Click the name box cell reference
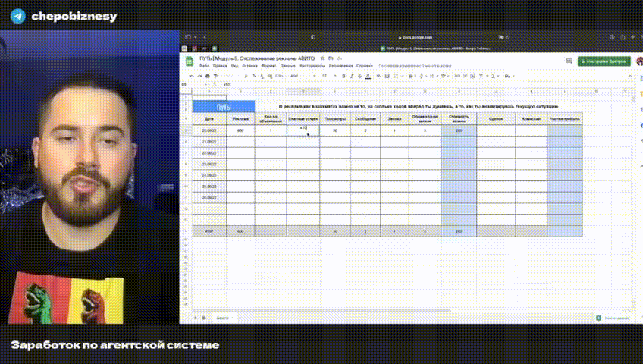This screenshot has height=364, width=643. point(193,84)
